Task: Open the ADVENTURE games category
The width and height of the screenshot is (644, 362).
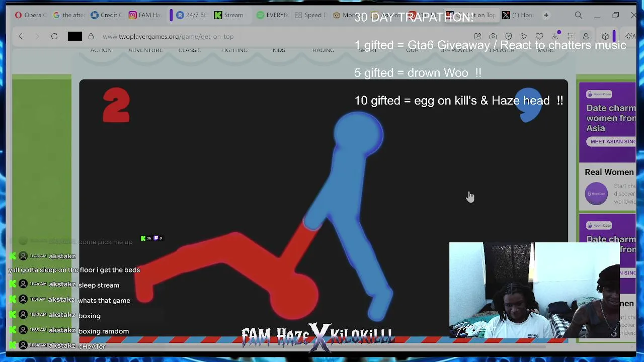Action: (x=145, y=50)
